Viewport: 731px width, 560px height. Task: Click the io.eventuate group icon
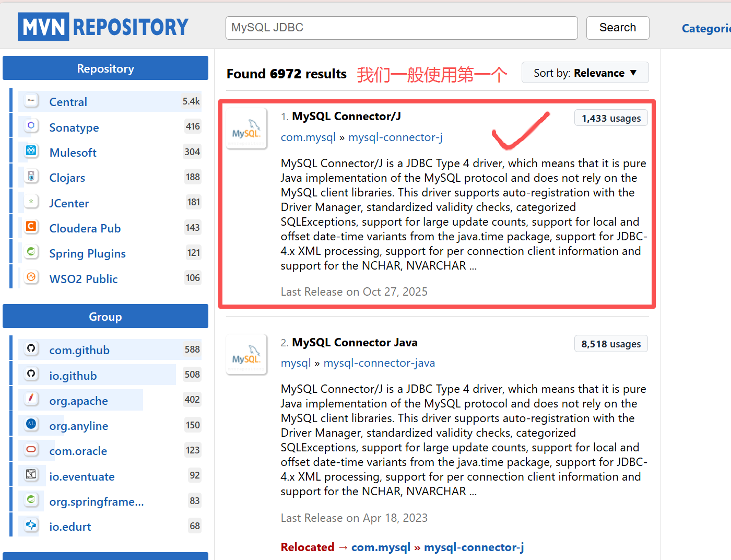[x=31, y=474]
